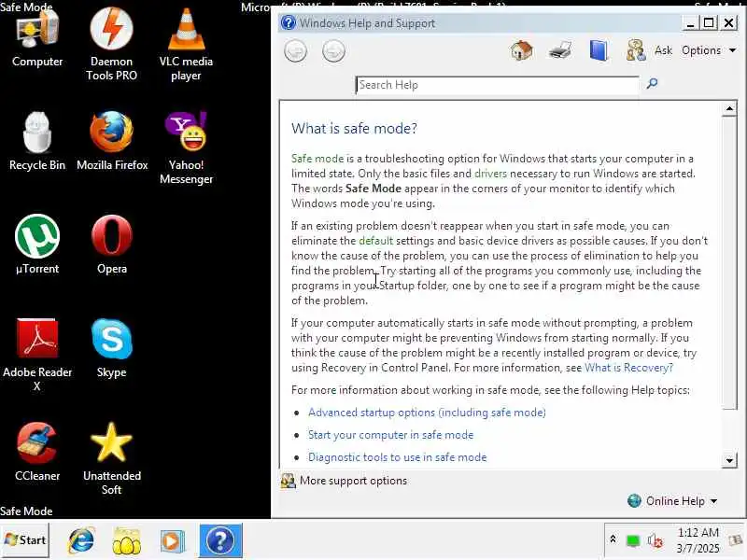Click the Show desktop tray icon
The height and width of the screenshot is (560, 747).
click(736, 540)
